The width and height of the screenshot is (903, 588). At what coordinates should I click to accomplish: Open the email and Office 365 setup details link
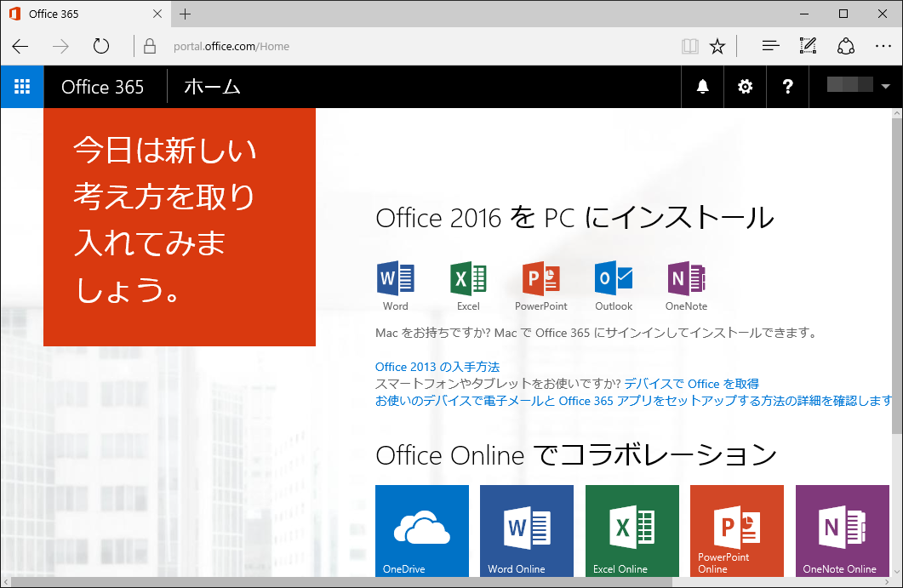633,401
